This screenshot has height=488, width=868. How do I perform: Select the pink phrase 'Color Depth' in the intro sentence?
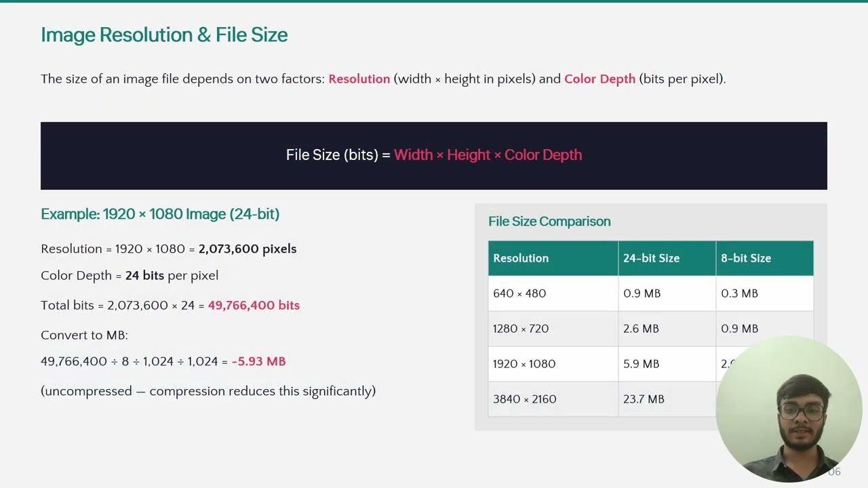(x=599, y=79)
